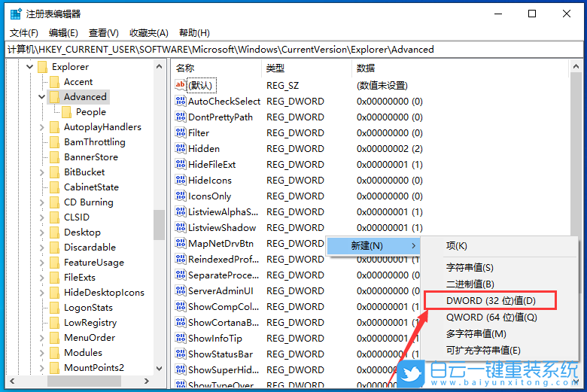
Task: Click the IconsOnly DWORD icon
Action: (180, 196)
